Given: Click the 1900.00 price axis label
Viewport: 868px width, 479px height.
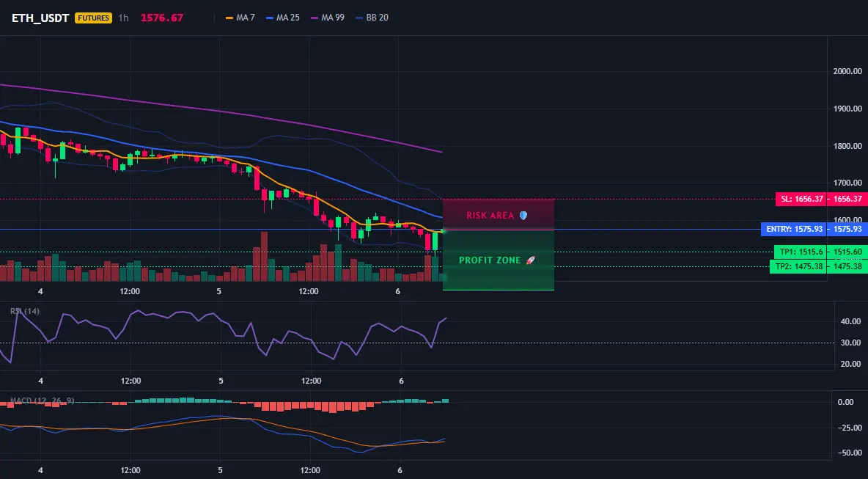Looking at the screenshot, I should tap(847, 109).
